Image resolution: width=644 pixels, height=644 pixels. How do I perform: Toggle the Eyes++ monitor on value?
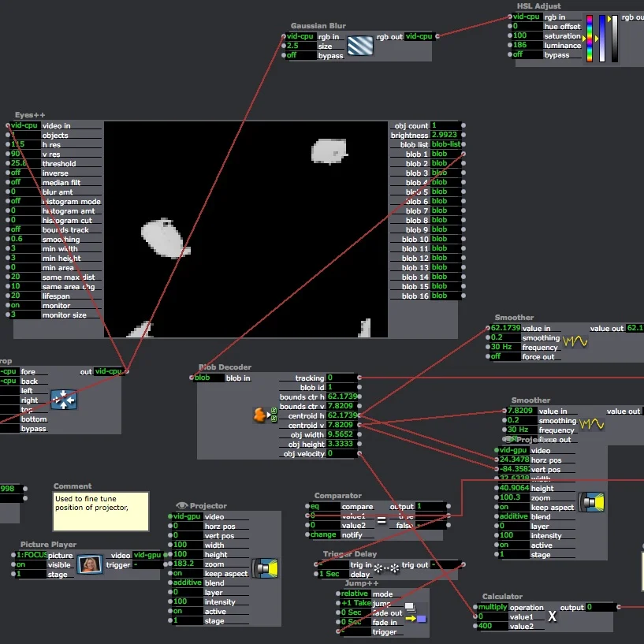pyautogui.click(x=25, y=305)
